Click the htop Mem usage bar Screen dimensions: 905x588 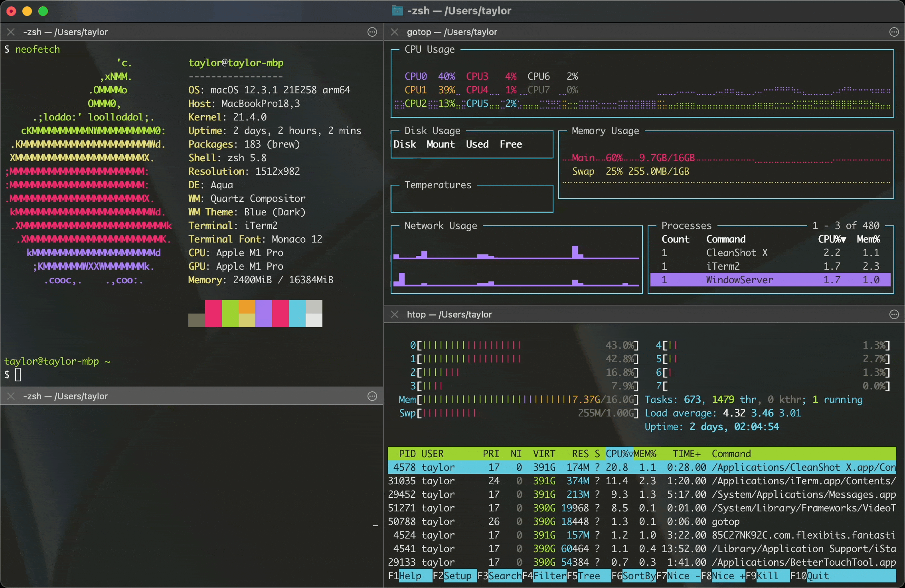pyautogui.click(x=519, y=399)
